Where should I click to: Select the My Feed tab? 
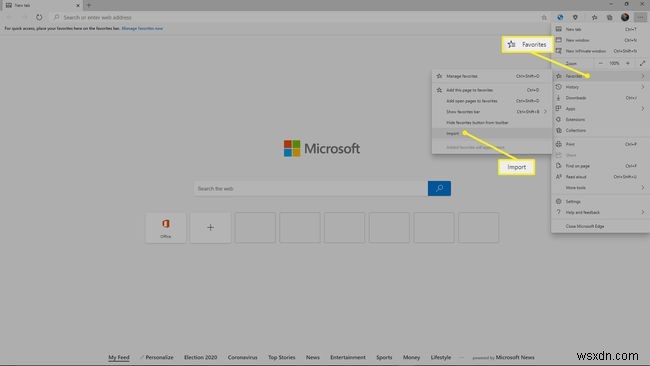click(x=119, y=357)
